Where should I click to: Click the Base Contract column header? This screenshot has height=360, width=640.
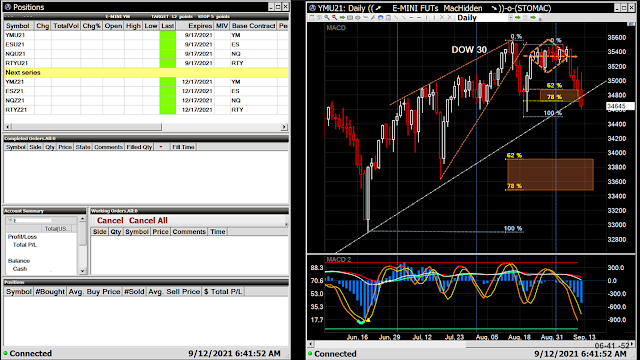point(253,26)
